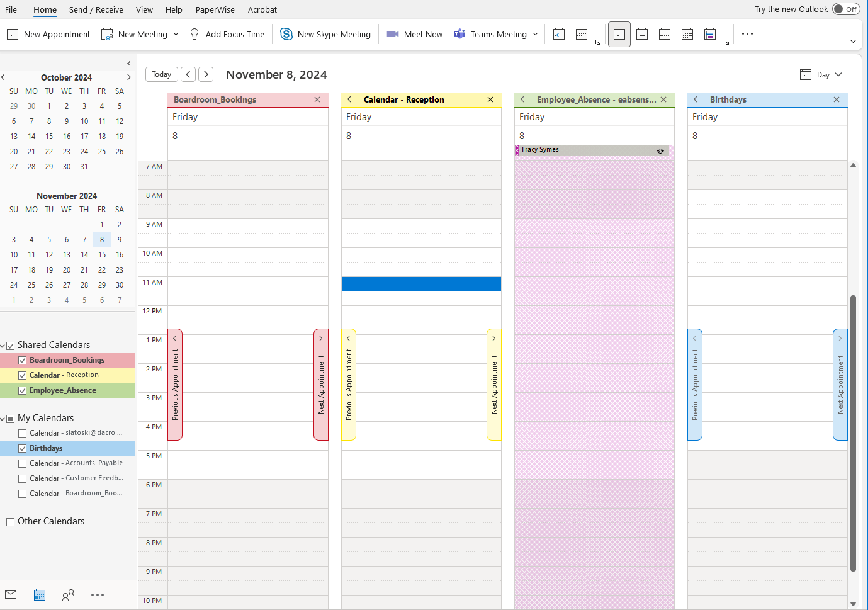Open Mail from bottom navigation bar
Screen dimensions: 868x610
11,595
